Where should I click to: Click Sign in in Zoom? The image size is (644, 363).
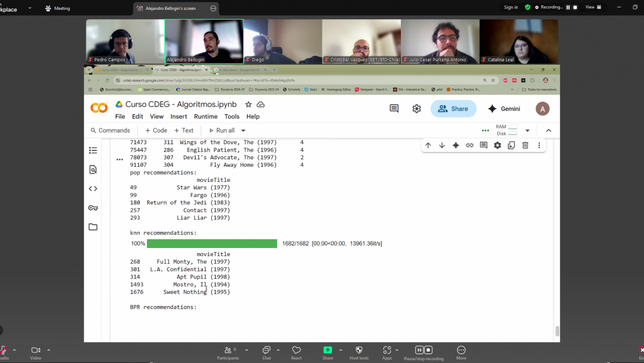tap(511, 8)
